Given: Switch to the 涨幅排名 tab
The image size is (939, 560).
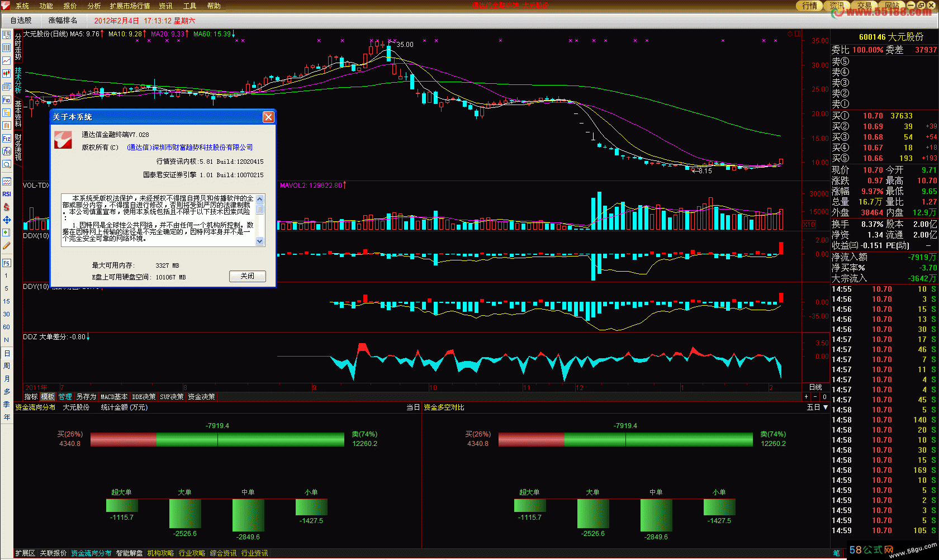Looking at the screenshot, I should coord(63,21).
